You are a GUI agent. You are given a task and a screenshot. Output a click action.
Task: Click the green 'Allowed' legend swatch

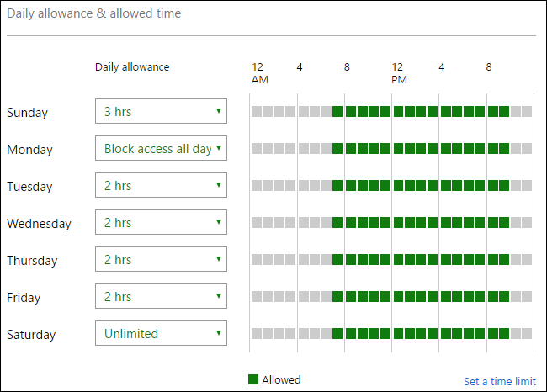point(253,379)
